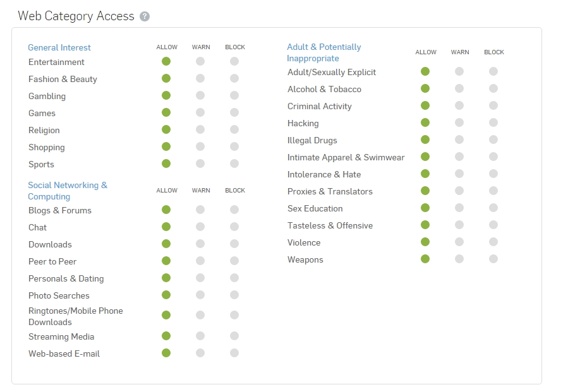This screenshot has width=568, height=392.
Task: Set Peer to Peer to Block
Action: (x=234, y=261)
